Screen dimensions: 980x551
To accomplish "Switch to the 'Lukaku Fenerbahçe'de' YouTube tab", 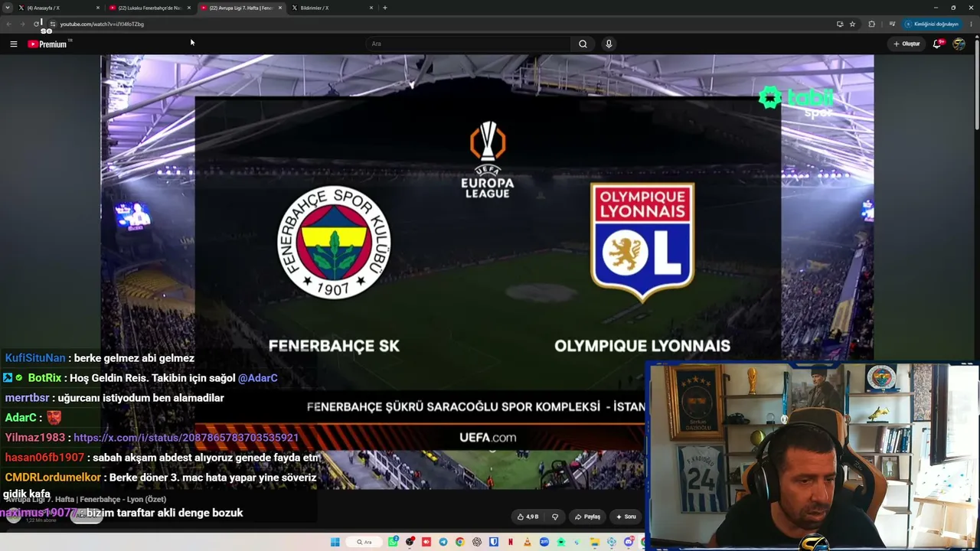I will [x=150, y=8].
